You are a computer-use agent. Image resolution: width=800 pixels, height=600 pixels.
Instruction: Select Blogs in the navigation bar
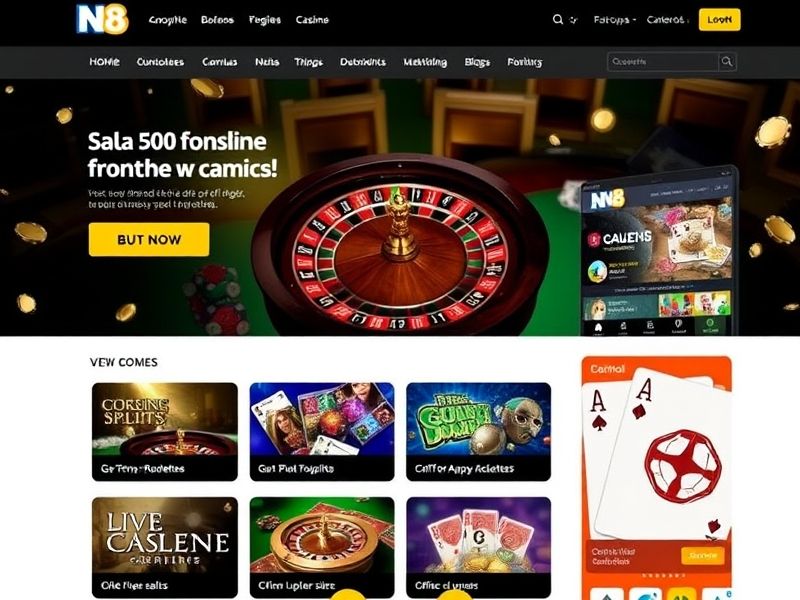tap(477, 62)
